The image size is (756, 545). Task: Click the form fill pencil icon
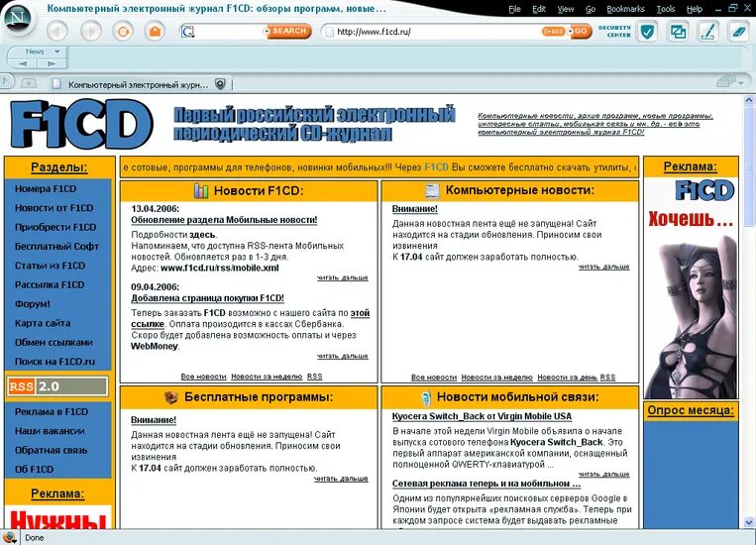click(707, 32)
